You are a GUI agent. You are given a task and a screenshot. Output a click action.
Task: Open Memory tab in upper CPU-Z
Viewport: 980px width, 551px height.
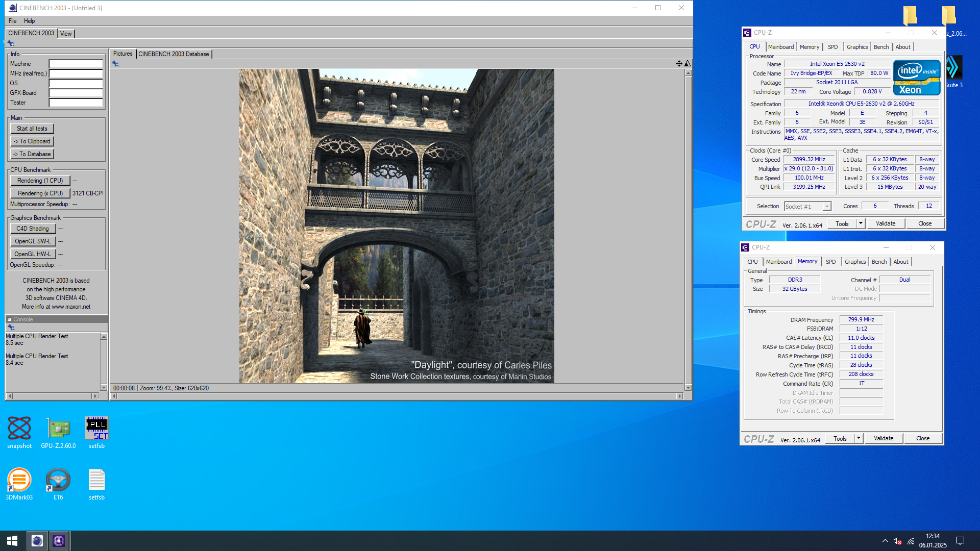pyautogui.click(x=810, y=47)
